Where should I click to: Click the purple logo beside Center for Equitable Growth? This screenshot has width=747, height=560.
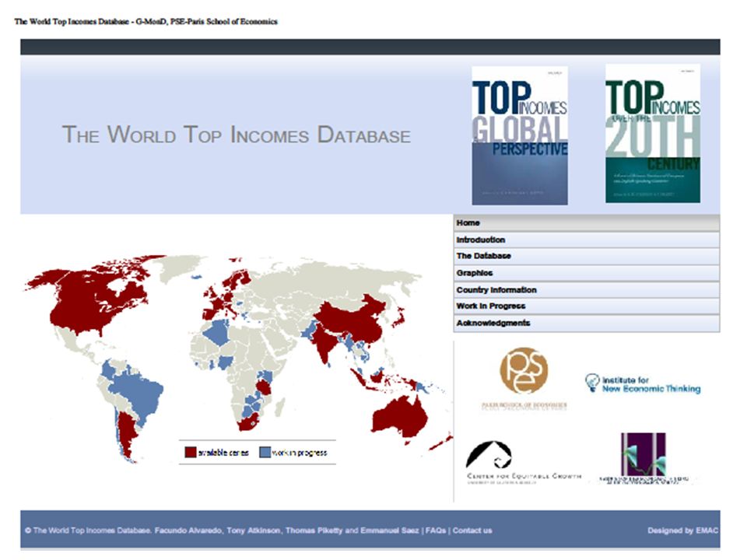tap(644, 458)
